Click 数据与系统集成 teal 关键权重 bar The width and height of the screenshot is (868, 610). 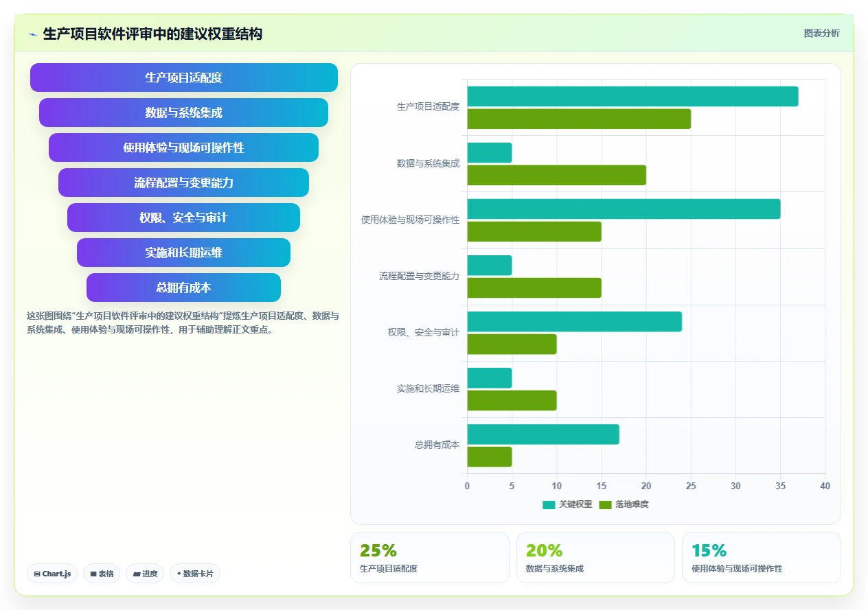point(490,152)
